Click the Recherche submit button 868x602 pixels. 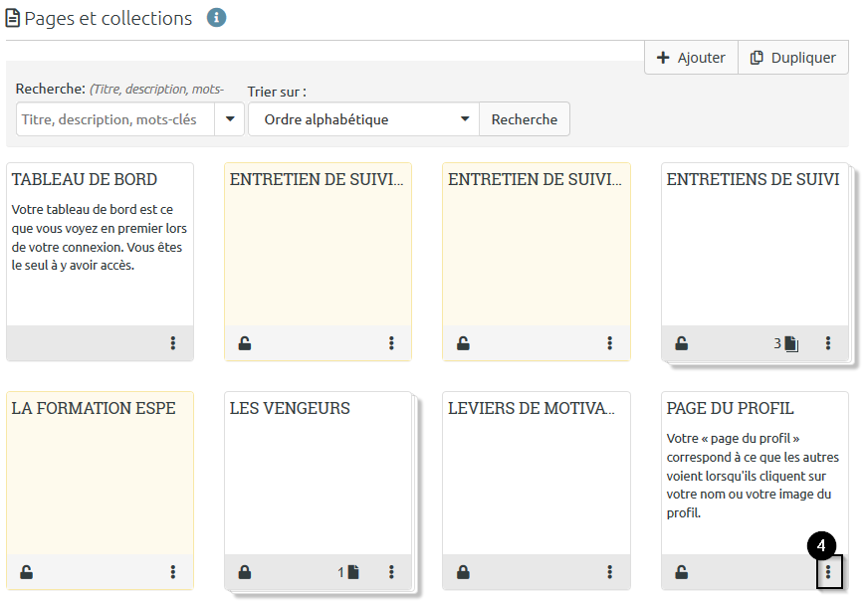(x=525, y=119)
